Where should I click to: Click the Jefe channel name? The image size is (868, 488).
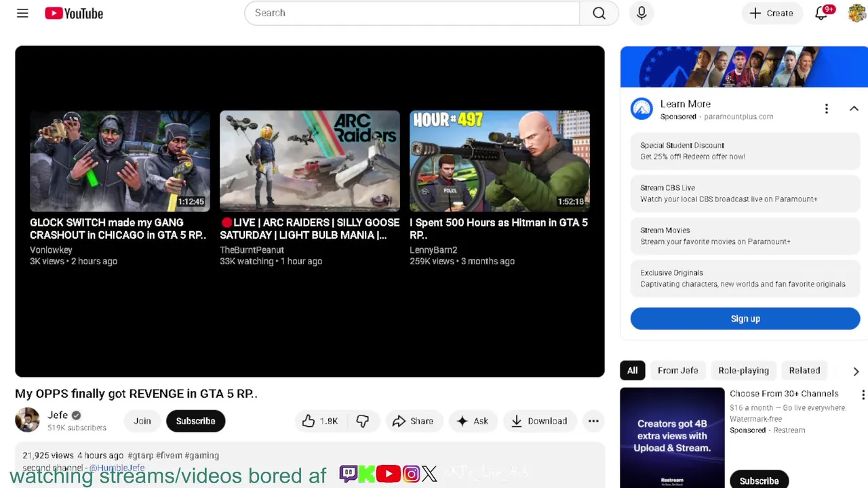coord(58,415)
